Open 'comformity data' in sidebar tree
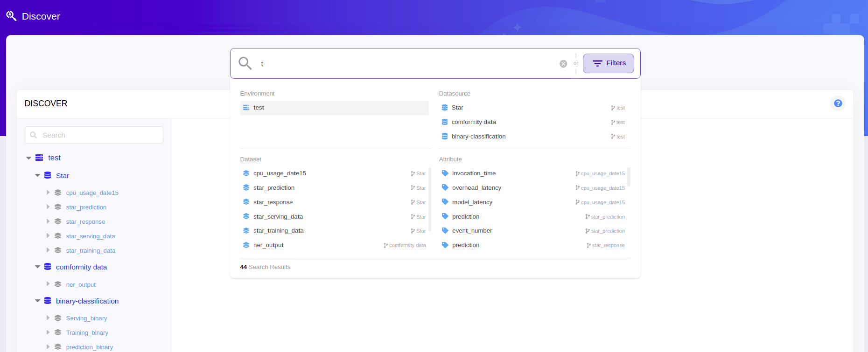This screenshot has height=352, width=868. pos(81,267)
